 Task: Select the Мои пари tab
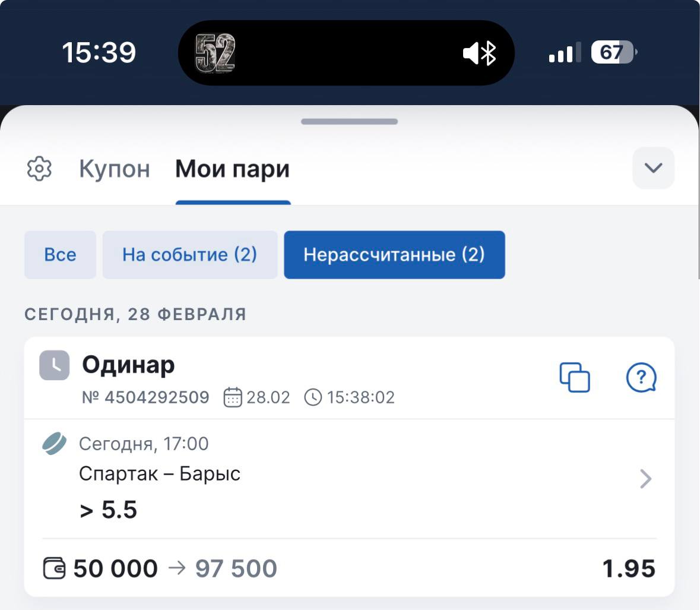click(232, 169)
